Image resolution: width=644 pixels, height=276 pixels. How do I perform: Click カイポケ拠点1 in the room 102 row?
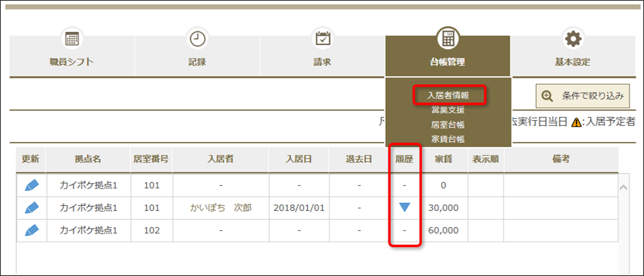(x=88, y=230)
